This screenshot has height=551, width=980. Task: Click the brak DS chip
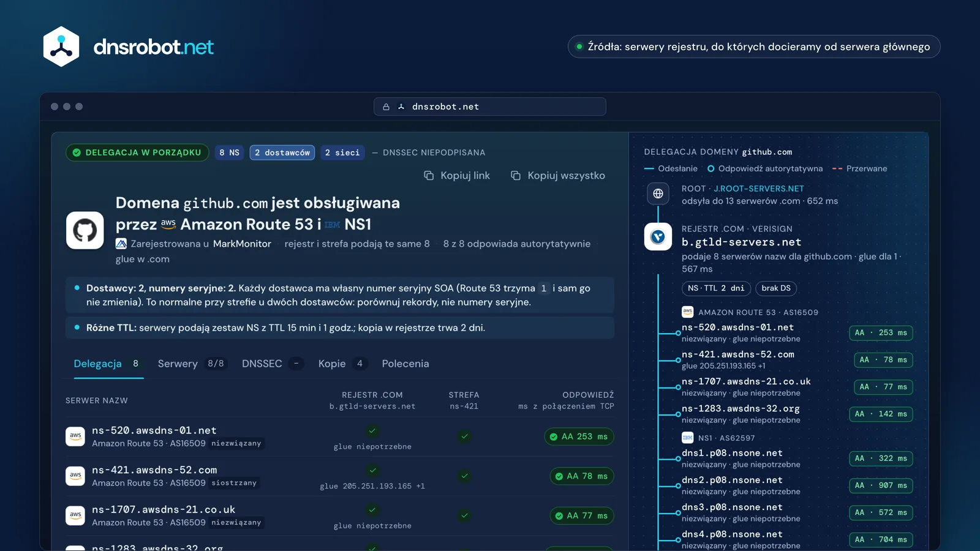(776, 288)
